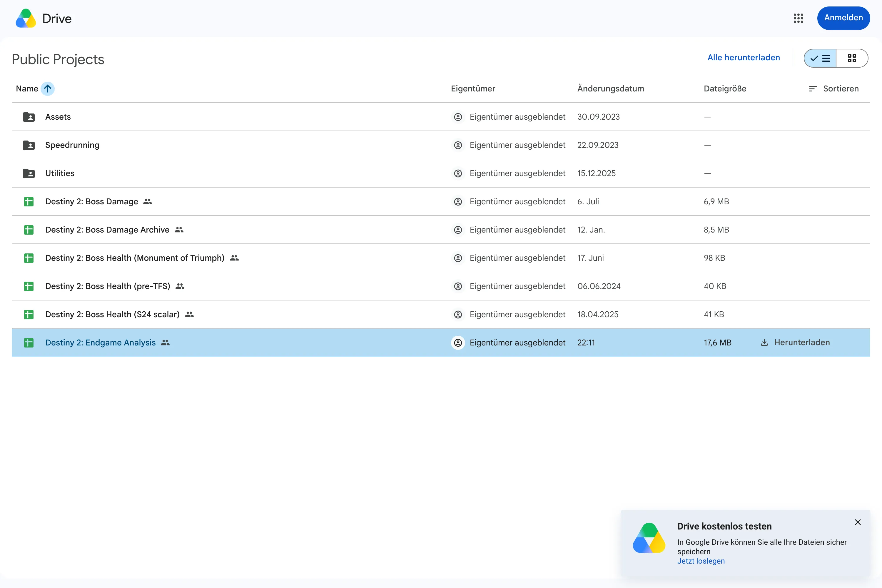
Task: Switch to grid view layout
Action: coord(852,58)
